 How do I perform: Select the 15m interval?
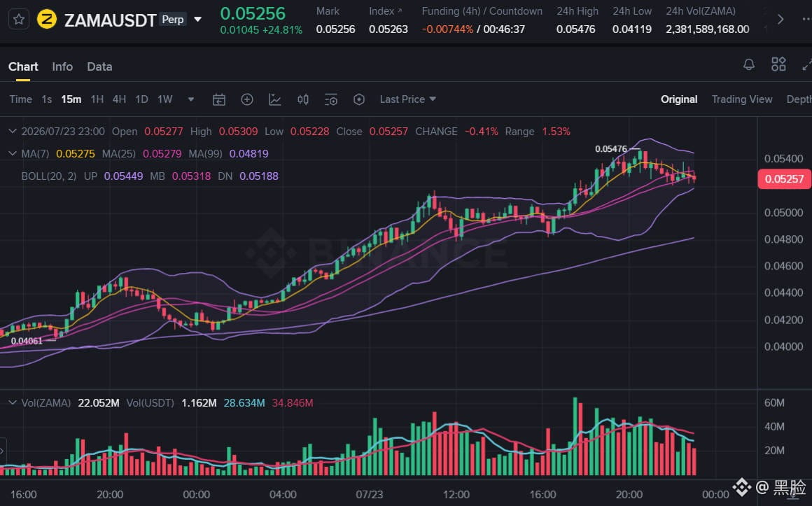click(x=71, y=99)
